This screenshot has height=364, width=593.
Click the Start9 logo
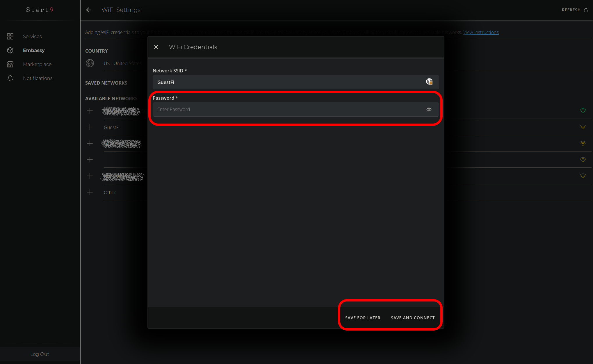pos(40,10)
